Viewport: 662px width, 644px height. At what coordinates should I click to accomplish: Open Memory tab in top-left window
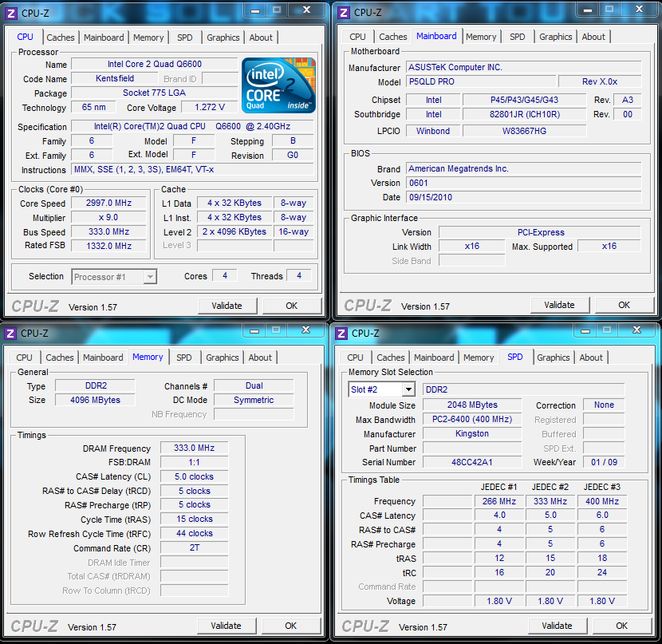pos(148,38)
